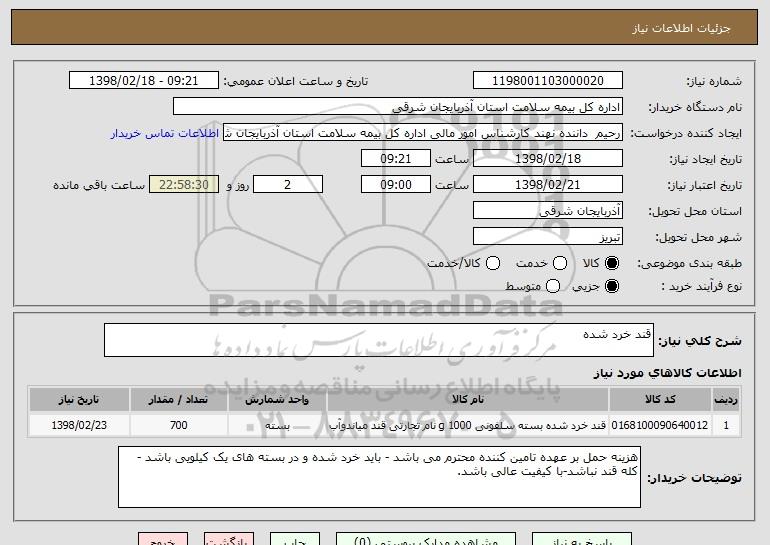This screenshot has width=770, height=545.
Task: Click row number 1 cell
Action: click(726, 425)
